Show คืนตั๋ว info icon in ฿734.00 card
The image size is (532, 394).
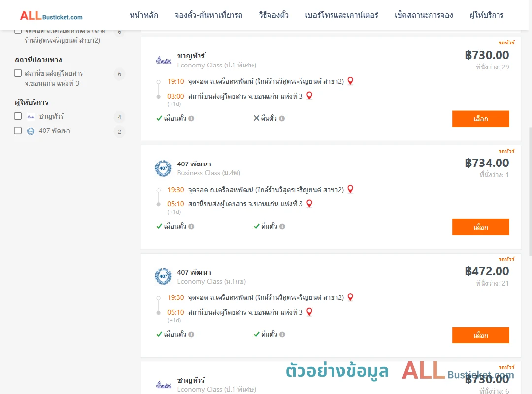click(282, 227)
